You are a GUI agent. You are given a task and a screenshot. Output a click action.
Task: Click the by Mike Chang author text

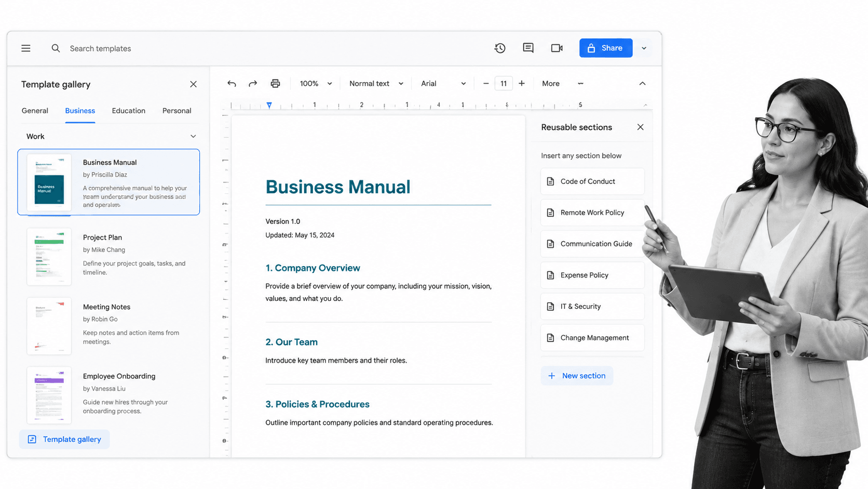coord(104,250)
